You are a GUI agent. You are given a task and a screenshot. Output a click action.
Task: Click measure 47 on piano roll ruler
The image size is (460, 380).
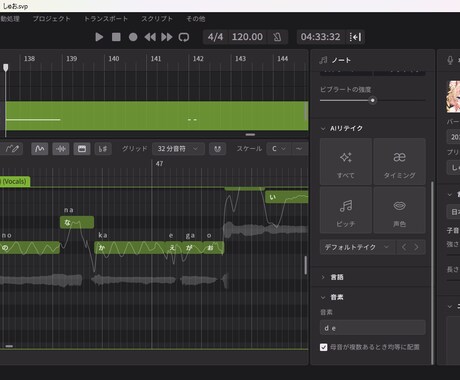[159, 164]
